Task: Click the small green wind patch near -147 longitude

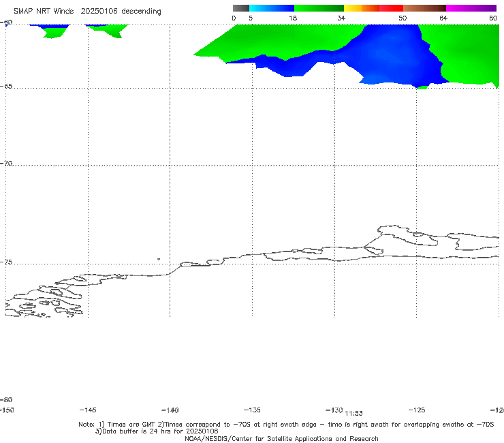Action: (x=53, y=33)
